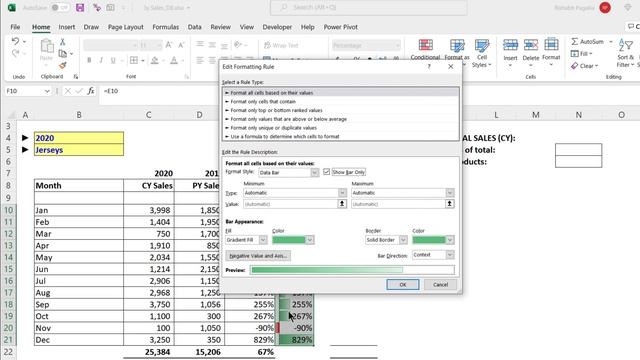The height and width of the screenshot is (360, 640).
Task: Click the Redo arrow icon
Action: [x=16, y=53]
